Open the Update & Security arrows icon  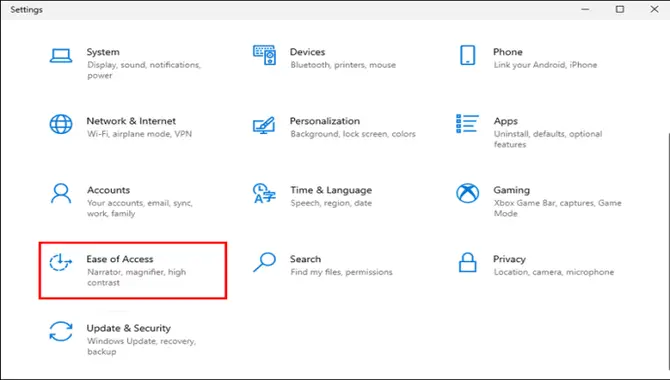(x=61, y=331)
